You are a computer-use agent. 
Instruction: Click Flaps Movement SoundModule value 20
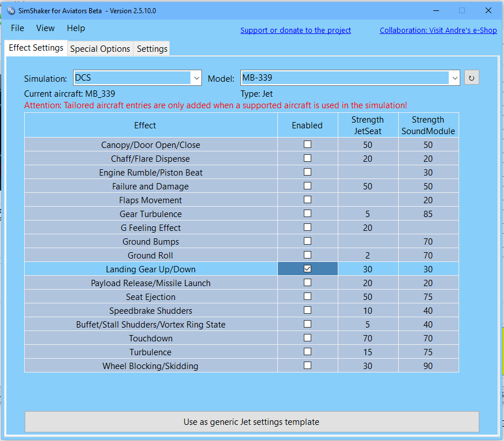click(x=428, y=200)
